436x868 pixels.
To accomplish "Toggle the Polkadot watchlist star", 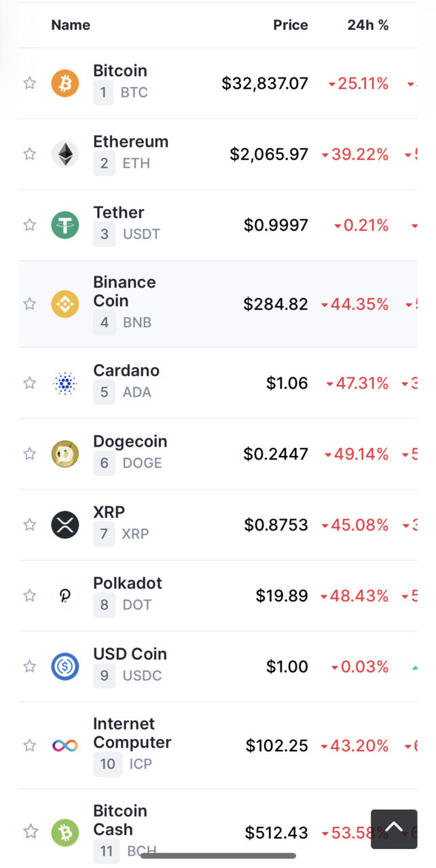I will tap(30, 596).
